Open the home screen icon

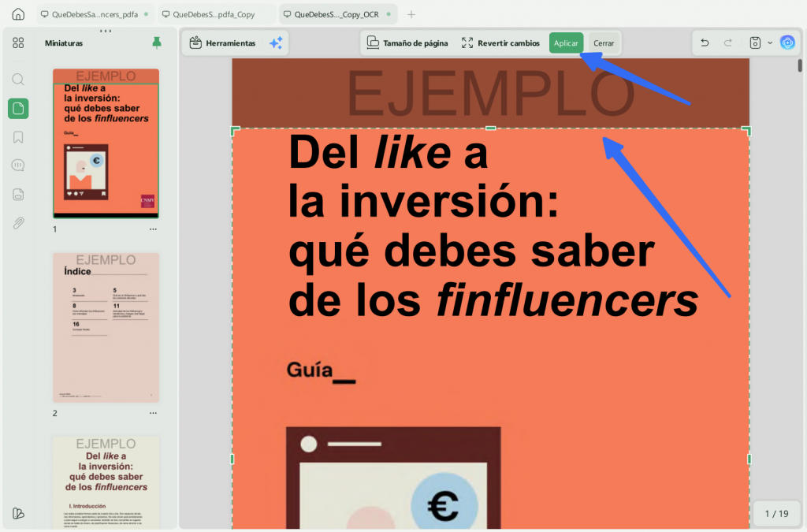[18, 14]
